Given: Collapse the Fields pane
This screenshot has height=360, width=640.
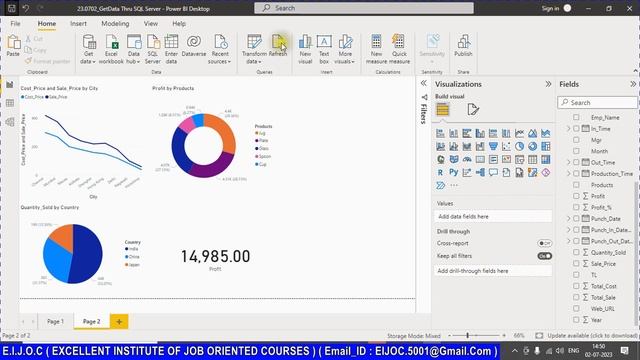Looking at the screenshot, I should (633, 84).
